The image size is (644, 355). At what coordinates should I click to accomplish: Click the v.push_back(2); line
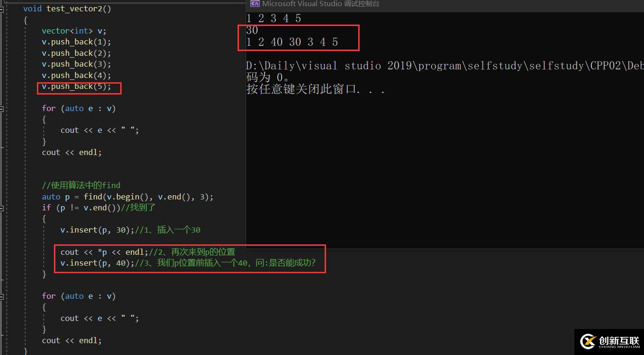tap(76, 53)
